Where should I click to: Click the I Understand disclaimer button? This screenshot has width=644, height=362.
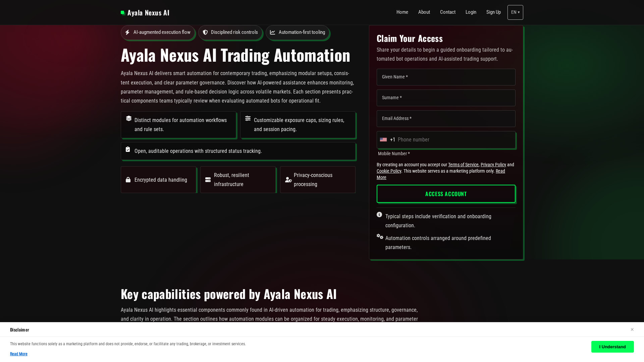click(x=612, y=347)
